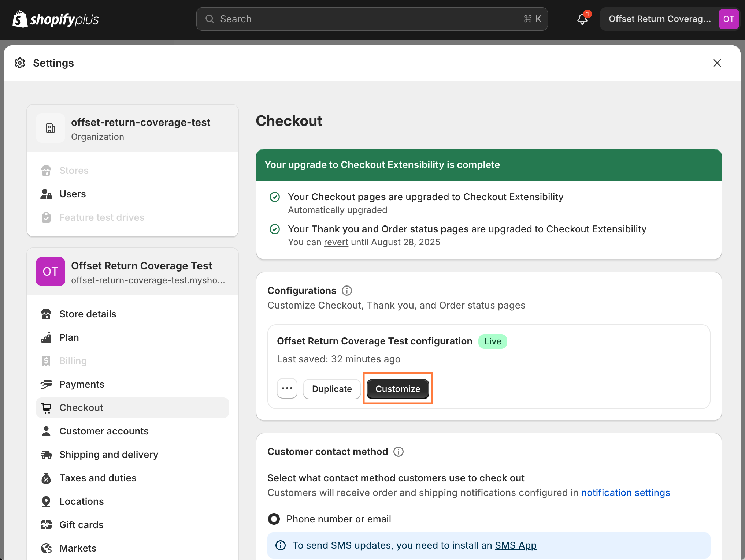745x560 pixels.
Task: Close the Settings panel
Action: pyautogui.click(x=717, y=63)
